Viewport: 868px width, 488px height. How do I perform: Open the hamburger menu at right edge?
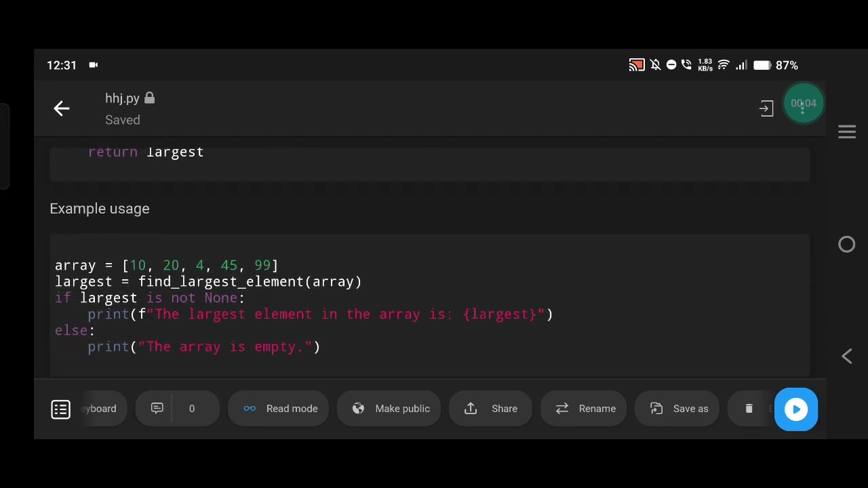(847, 131)
